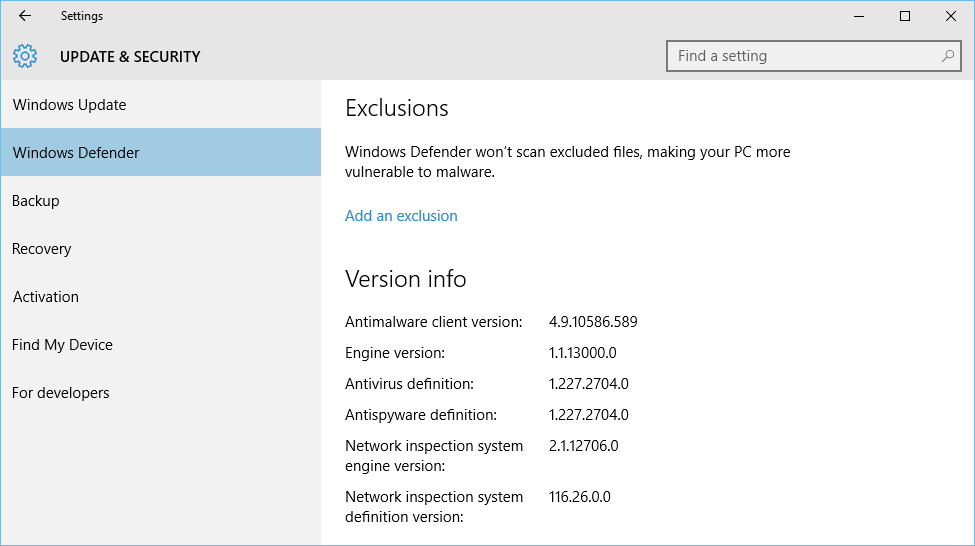Click the Engine version value 1.1.13000.0
975x546 pixels.
[583, 353]
